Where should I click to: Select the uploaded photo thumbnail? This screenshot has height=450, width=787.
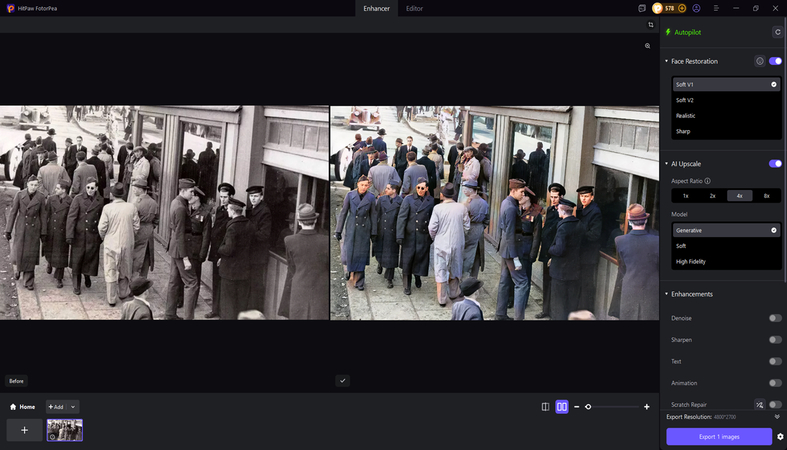point(65,430)
